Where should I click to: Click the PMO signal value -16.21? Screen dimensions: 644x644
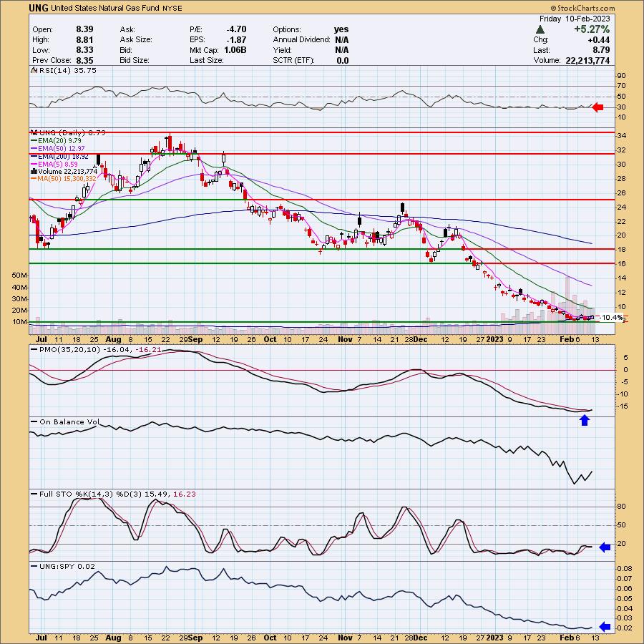point(150,350)
